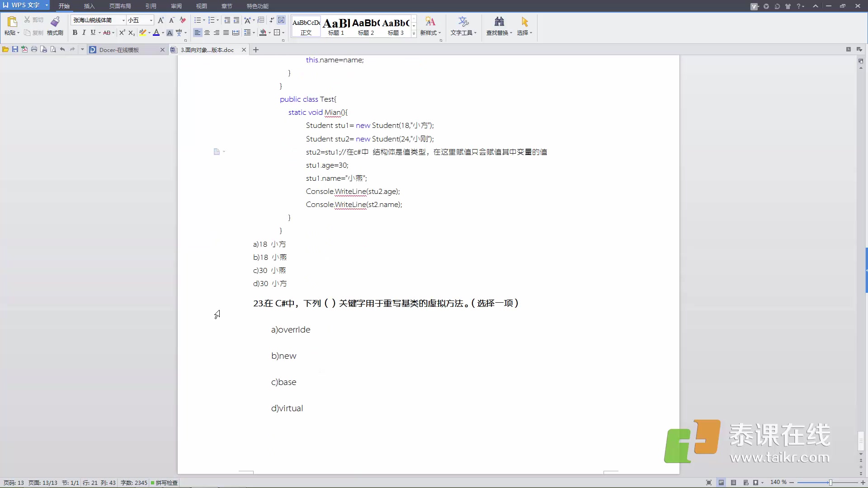Viewport: 868px width, 488px height.
Task: Click the undo arrow icon
Action: click(62, 49)
